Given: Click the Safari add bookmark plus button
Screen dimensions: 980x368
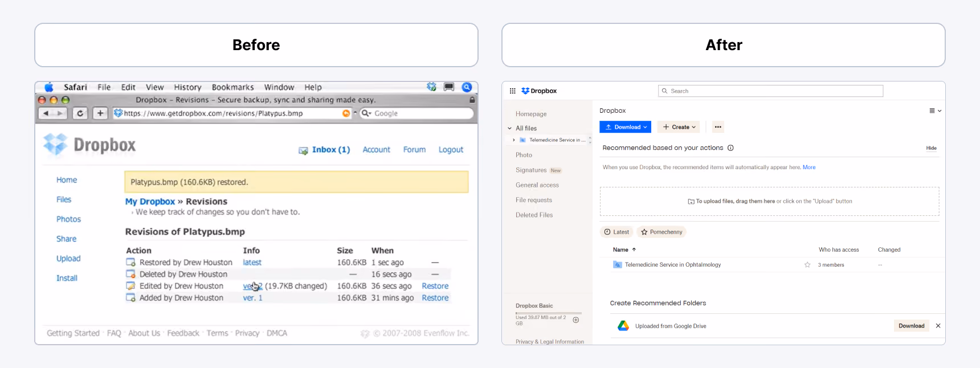Looking at the screenshot, I should [100, 113].
